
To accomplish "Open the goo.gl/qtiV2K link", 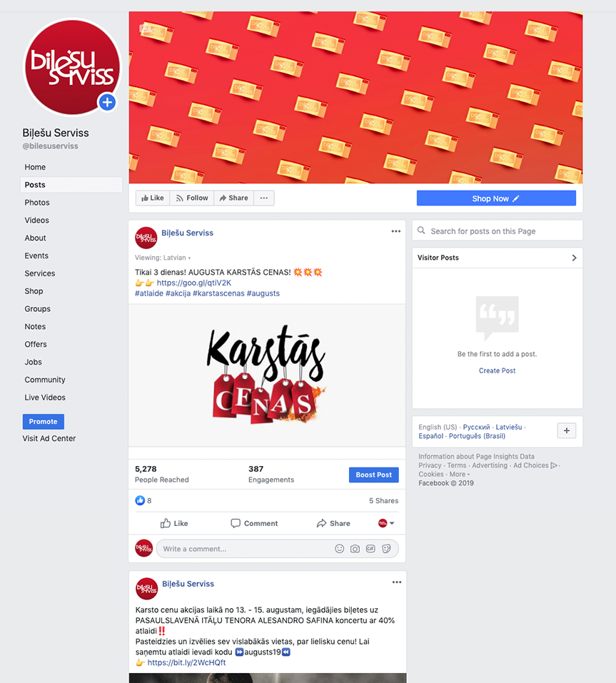I will pyautogui.click(x=194, y=283).
